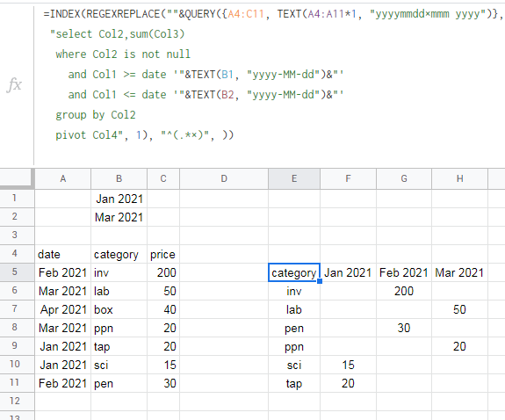Click pivot header F5 Jan 2021
Image resolution: width=505 pixels, height=420 pixels.
click(348, 272)
